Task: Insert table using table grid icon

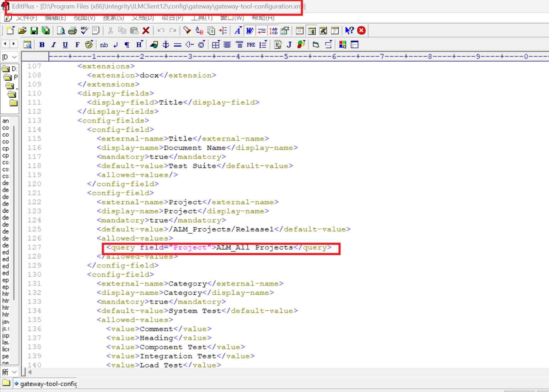Action: point(215,45)
